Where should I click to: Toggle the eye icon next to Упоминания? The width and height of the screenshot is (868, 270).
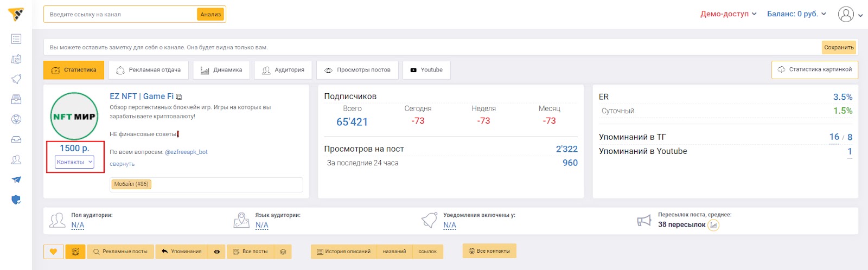click(x=216, y=252)
